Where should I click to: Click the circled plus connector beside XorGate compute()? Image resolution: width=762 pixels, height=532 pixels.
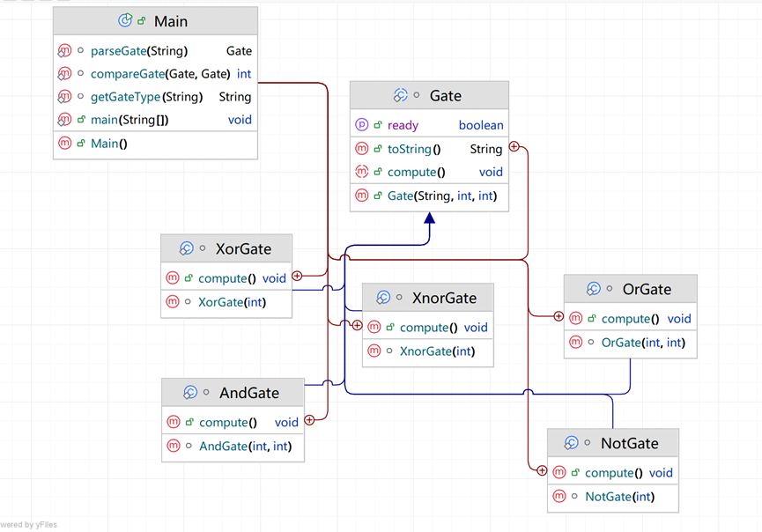tap(297, 277)
